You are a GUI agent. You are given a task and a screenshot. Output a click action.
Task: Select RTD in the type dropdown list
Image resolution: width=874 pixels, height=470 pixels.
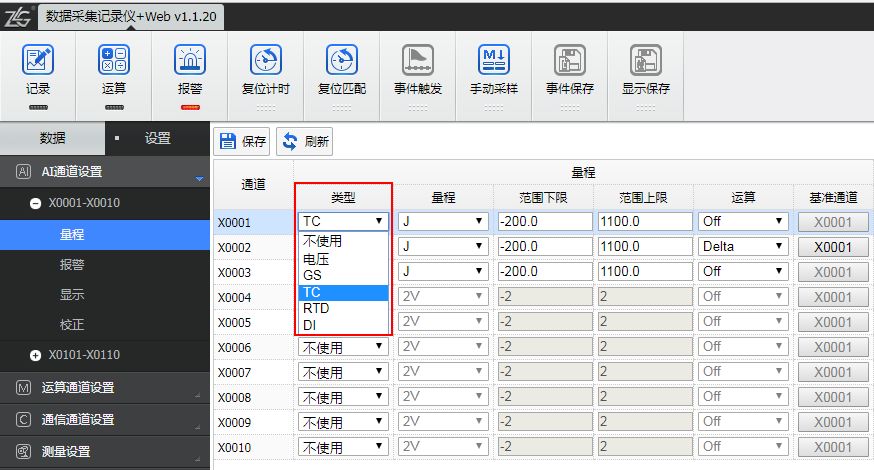coord(316,309)
